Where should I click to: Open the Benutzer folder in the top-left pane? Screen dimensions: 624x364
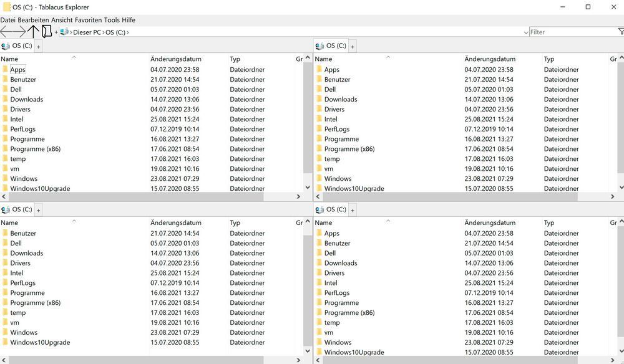click(x=24, y=79)
